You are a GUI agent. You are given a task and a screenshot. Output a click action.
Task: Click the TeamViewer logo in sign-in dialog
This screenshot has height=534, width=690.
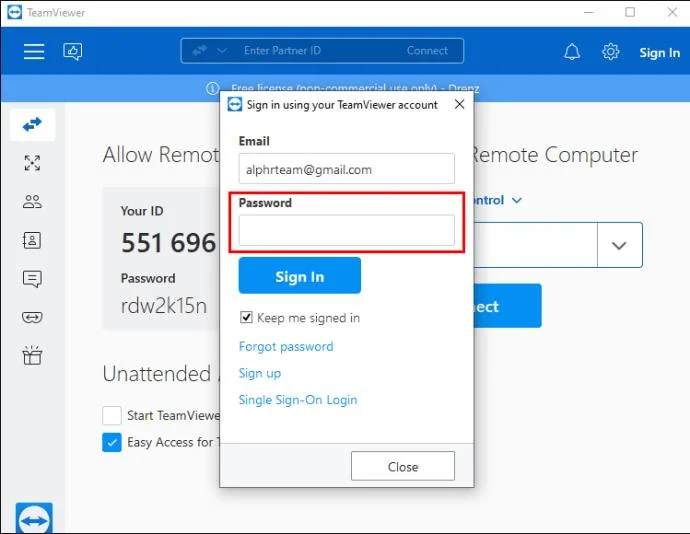click(x=235, y=105)
